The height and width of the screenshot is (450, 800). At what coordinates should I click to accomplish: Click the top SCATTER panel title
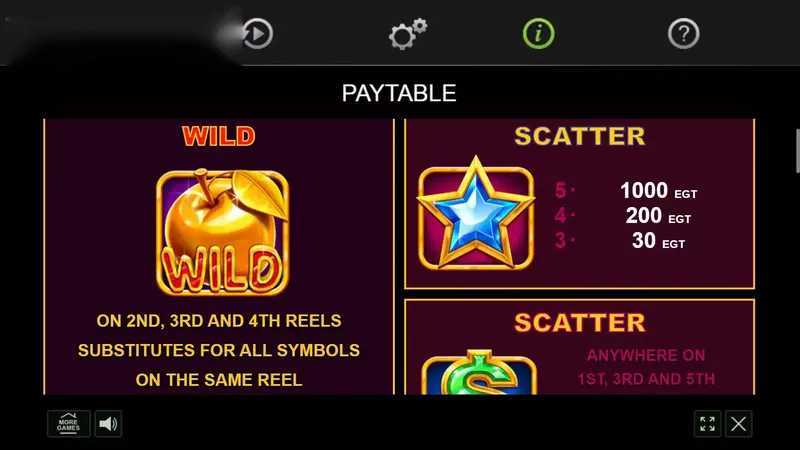click(x=580, y=136)
